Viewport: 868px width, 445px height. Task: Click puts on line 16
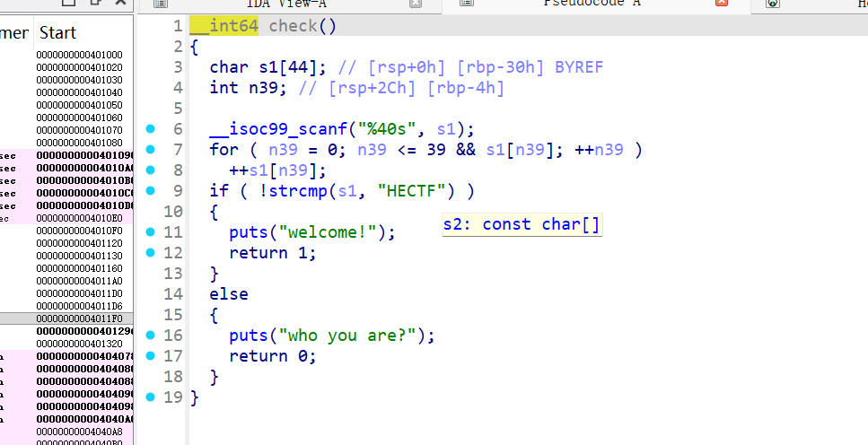click(249, 336)
